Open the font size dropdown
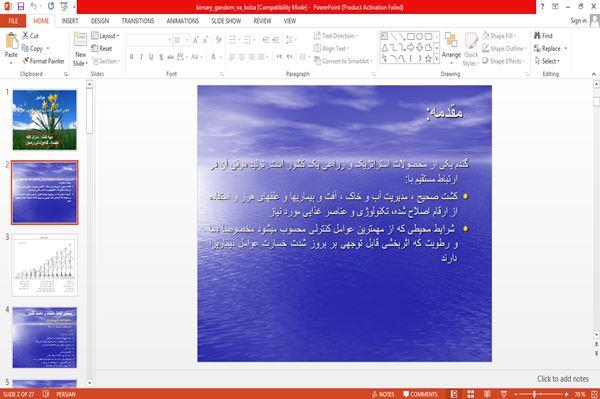 click(187, 40)
